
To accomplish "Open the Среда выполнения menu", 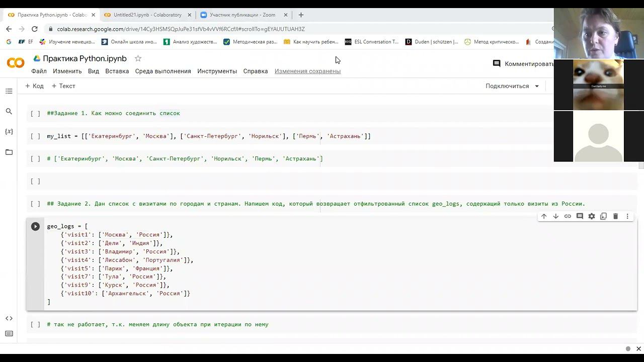I will point(163,71).
